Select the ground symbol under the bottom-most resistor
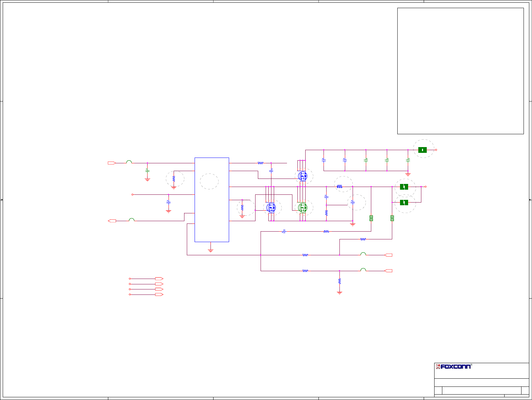Screen dimensions: 532x400 pyautogui.click(x=339, y=293)
